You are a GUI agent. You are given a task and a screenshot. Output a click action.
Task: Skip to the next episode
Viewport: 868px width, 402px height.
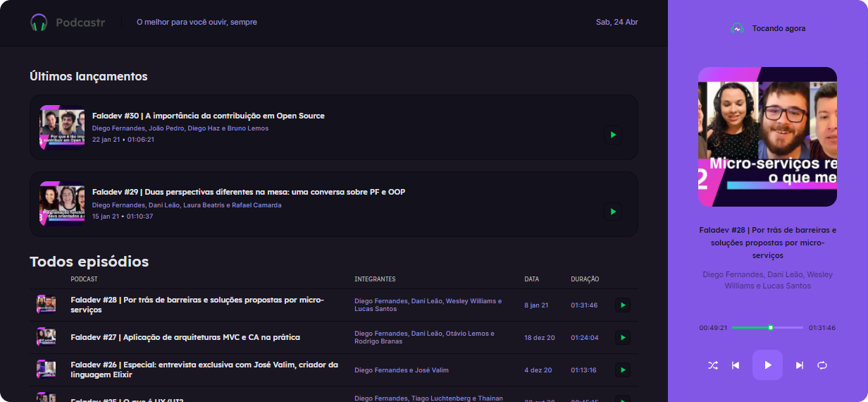[x=800, y=365]
